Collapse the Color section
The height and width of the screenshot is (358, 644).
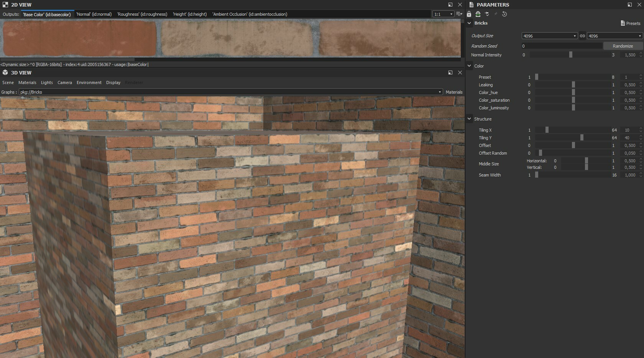click(469, 66)
